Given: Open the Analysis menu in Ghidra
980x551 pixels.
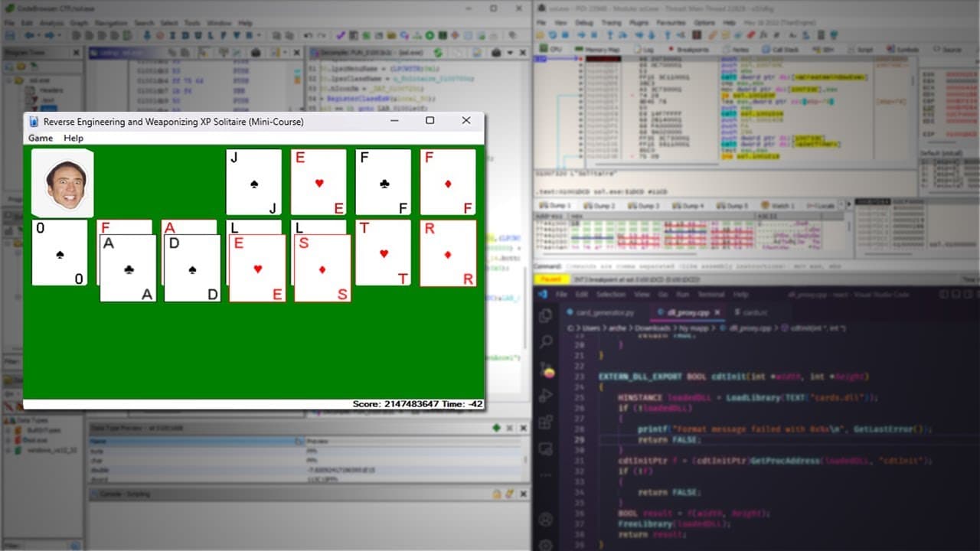Looking at the screenshot, I should point(51,23).
